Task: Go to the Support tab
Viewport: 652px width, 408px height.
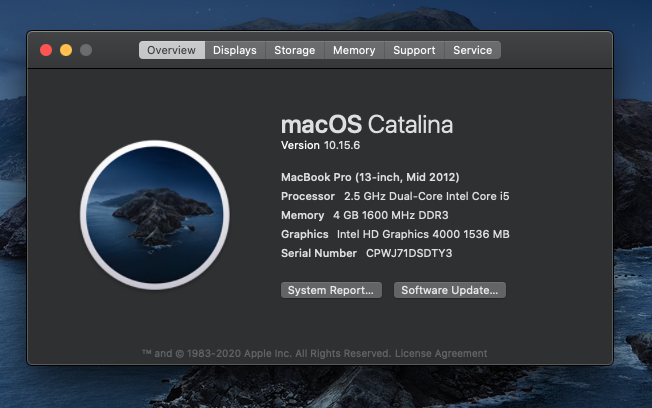Action: coord(414,50)
